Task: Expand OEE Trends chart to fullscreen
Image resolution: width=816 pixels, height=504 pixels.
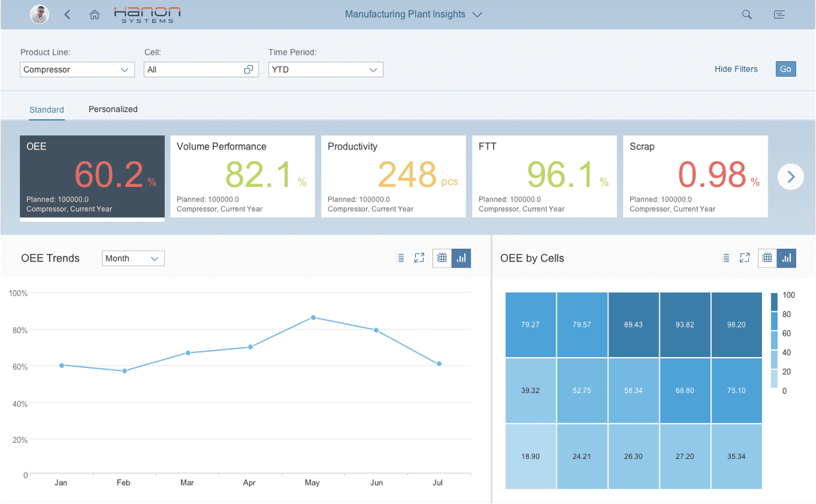Action: click(x=419, y=258)
